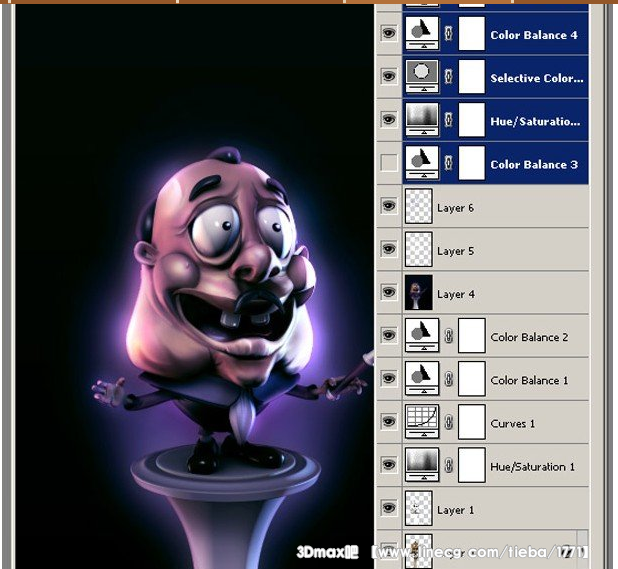Select Color Balance 3 layer mask thumbnail

[471, 162]
